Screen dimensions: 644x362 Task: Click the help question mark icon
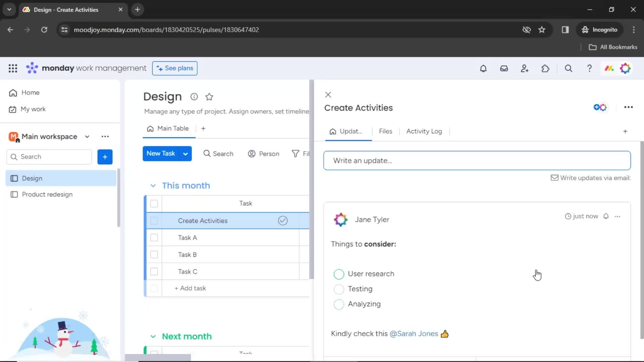589,68
